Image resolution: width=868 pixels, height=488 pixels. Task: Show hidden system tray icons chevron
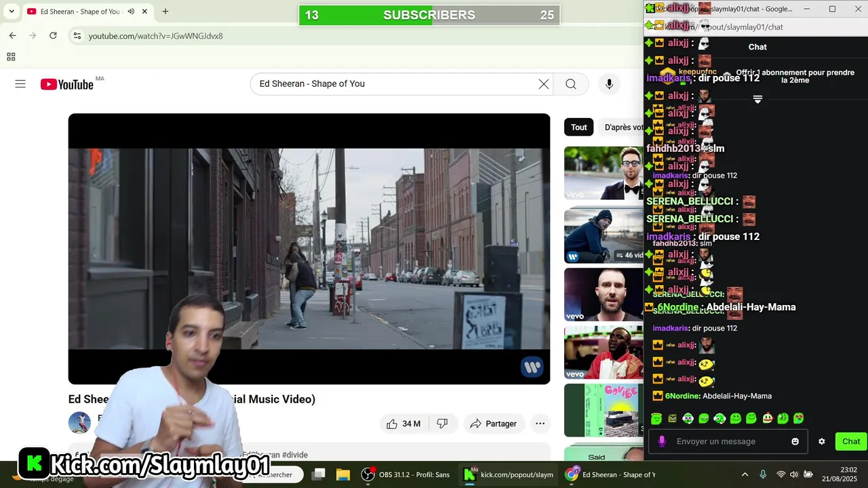click(745, 474)
